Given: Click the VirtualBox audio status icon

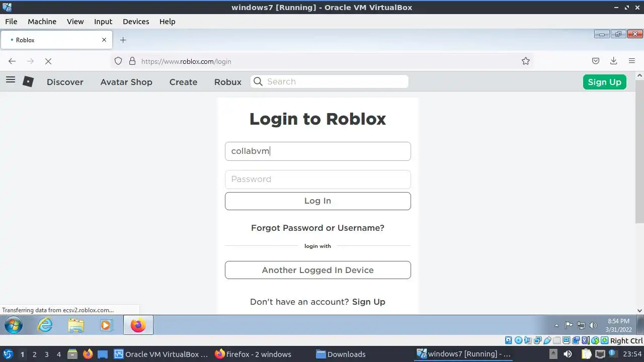Looking at the screenshot, I should point(528,340).
